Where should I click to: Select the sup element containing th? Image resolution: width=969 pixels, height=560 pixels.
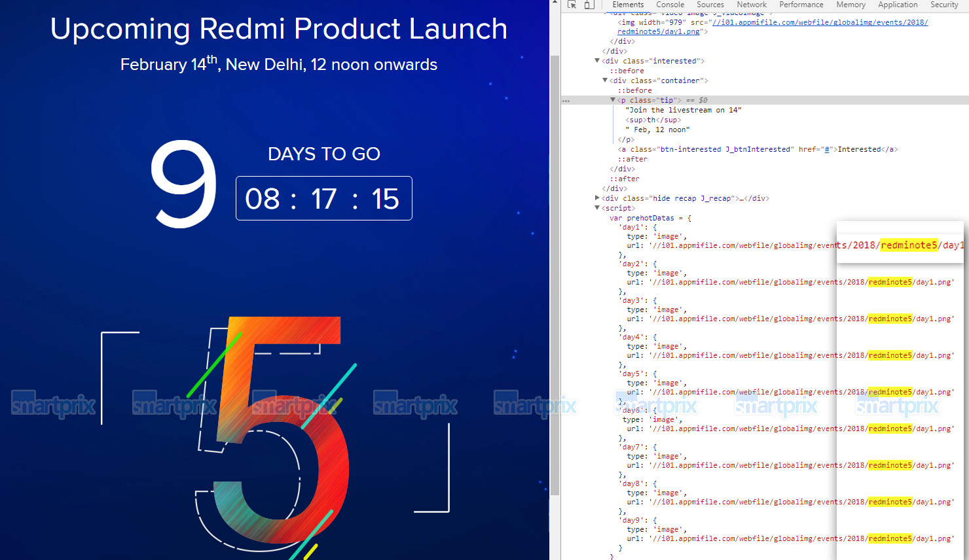653,120
